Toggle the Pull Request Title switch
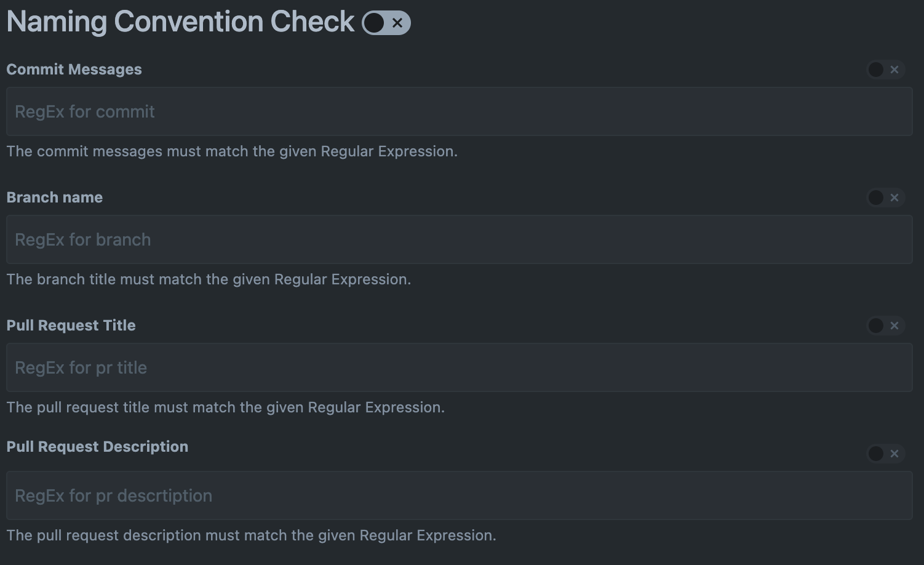This screenshot has height=565, width=924. click(875, 326)
